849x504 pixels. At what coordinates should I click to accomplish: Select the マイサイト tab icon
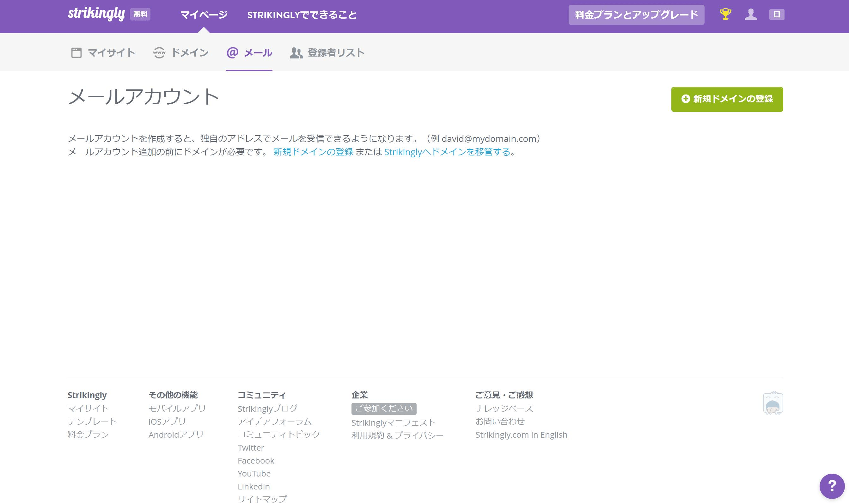click(76, 52)
